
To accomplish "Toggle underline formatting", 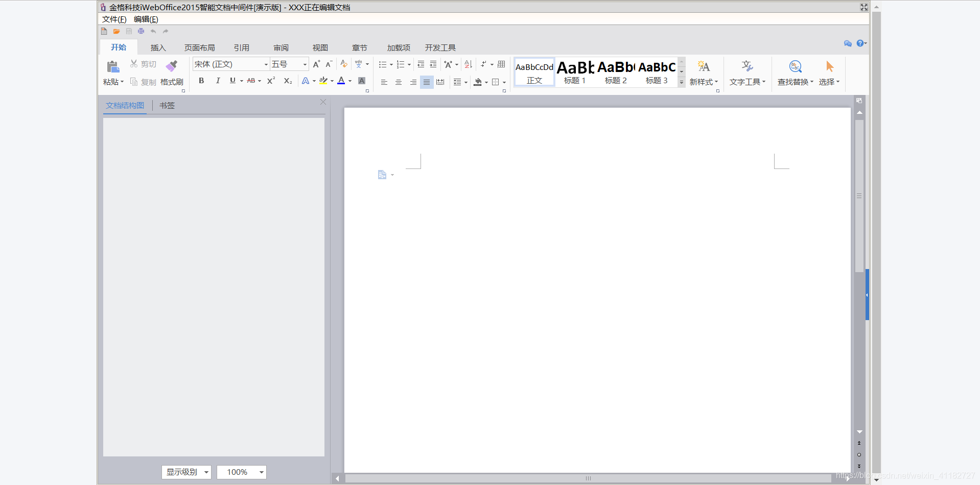I will (232, 81).
